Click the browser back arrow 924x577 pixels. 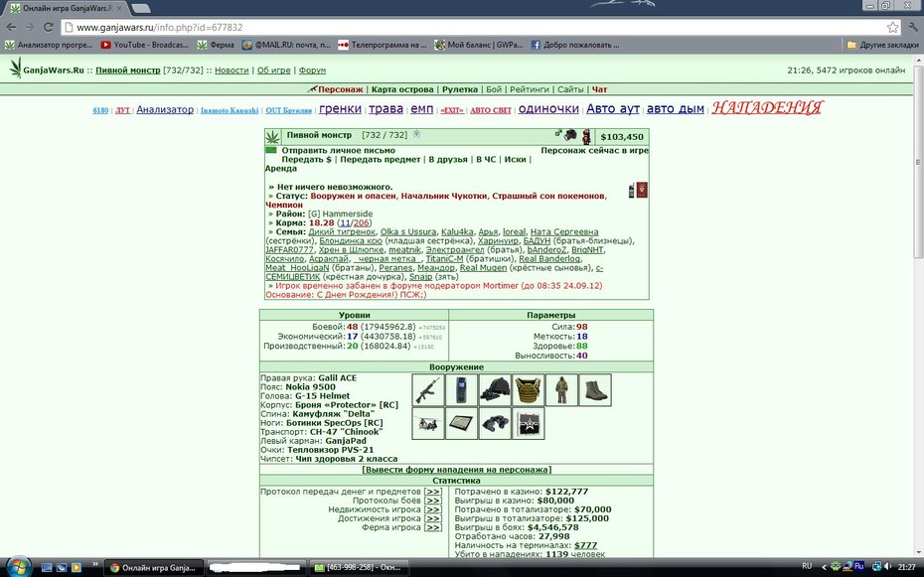[x=11, y=27]
